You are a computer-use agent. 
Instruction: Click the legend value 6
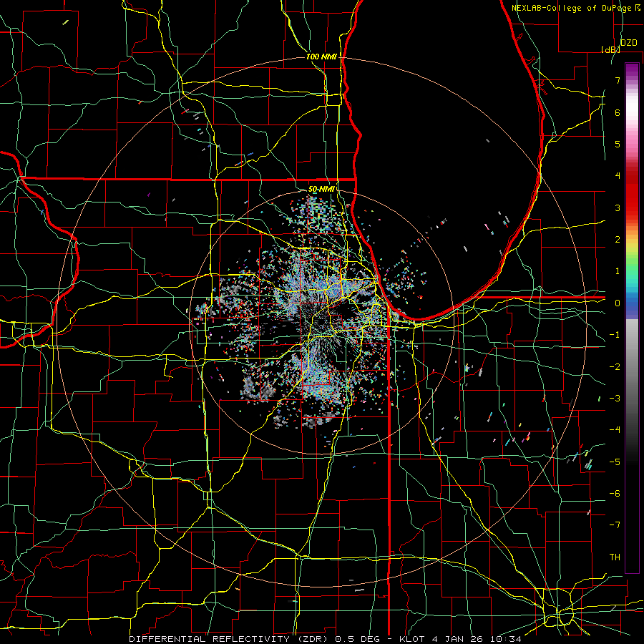[x=618, y=112]
